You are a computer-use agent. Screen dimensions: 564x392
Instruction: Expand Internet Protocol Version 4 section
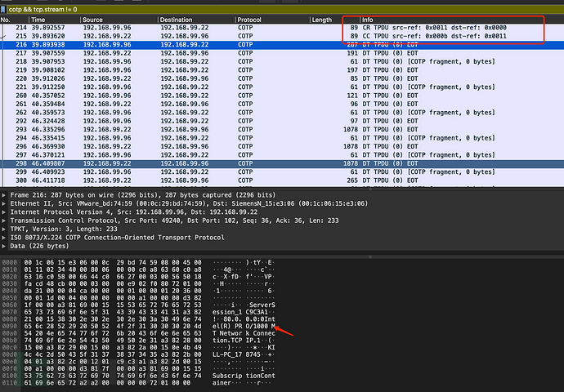(x=5, y=214)
